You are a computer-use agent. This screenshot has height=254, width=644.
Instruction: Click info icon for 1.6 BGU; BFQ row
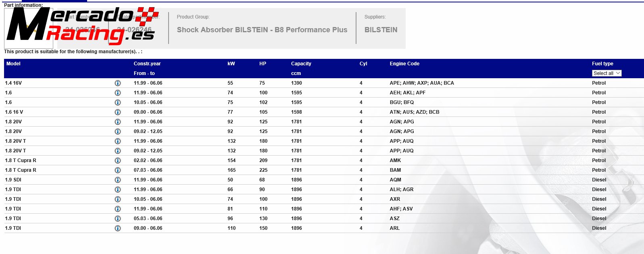(x=118, y=102)
